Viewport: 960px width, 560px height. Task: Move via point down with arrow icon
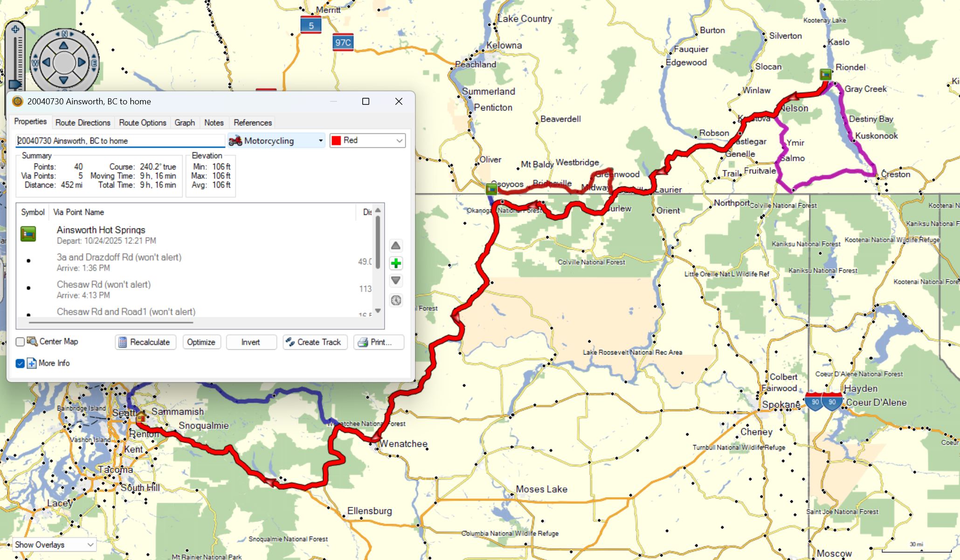(x=396, y=280)
